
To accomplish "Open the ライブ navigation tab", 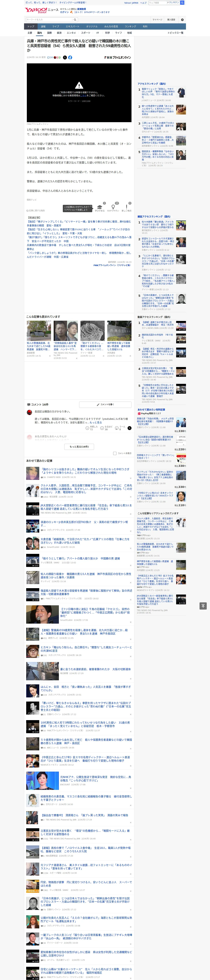I will (x=56, y=26).
